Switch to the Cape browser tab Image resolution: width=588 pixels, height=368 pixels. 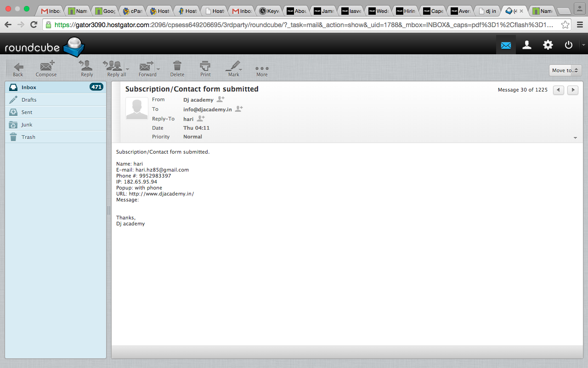(433, 11)
